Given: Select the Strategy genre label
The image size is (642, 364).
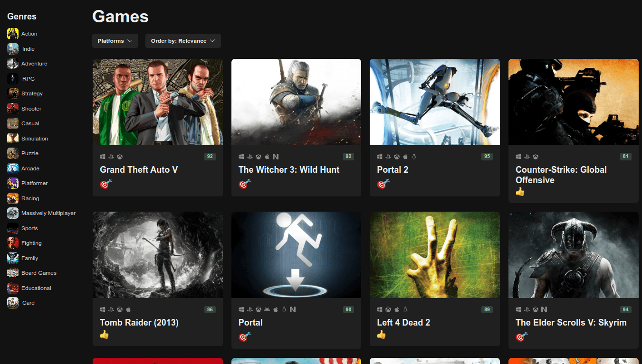Looking at the screenshot, I should click(x=32, y=93).
